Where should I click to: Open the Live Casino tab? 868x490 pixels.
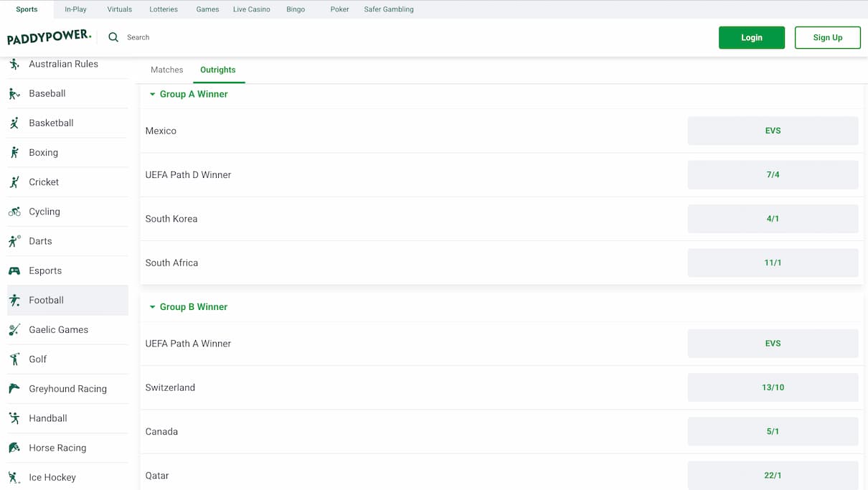tap(252, 9)
